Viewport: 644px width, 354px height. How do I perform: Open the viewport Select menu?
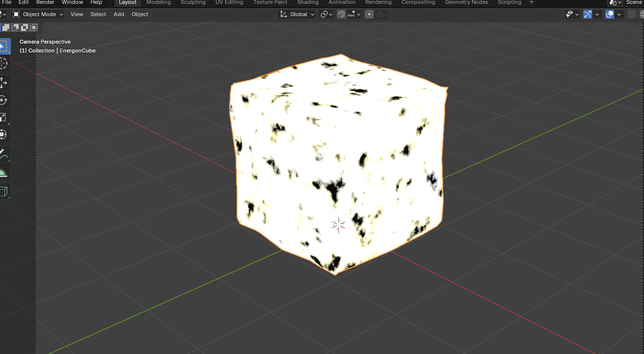tap(98, 14)
